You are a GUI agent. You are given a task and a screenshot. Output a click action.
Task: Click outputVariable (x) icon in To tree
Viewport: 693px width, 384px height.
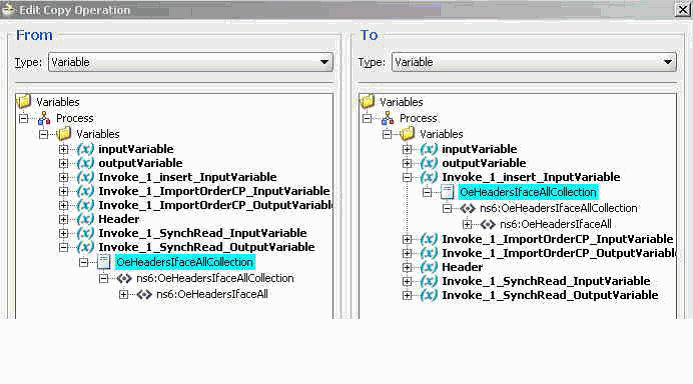tap(429, 163)
